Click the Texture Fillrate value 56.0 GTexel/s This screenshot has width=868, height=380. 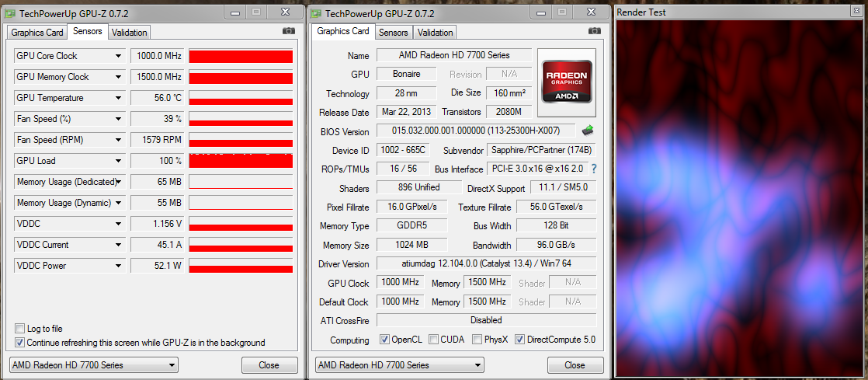coord(557,207)
